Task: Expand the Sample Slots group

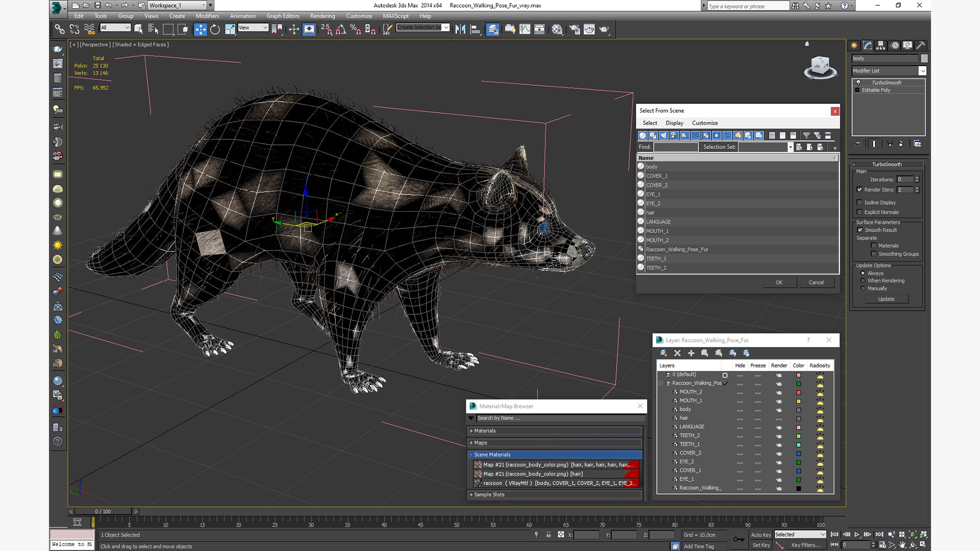Action: click(x=555, y=494)
